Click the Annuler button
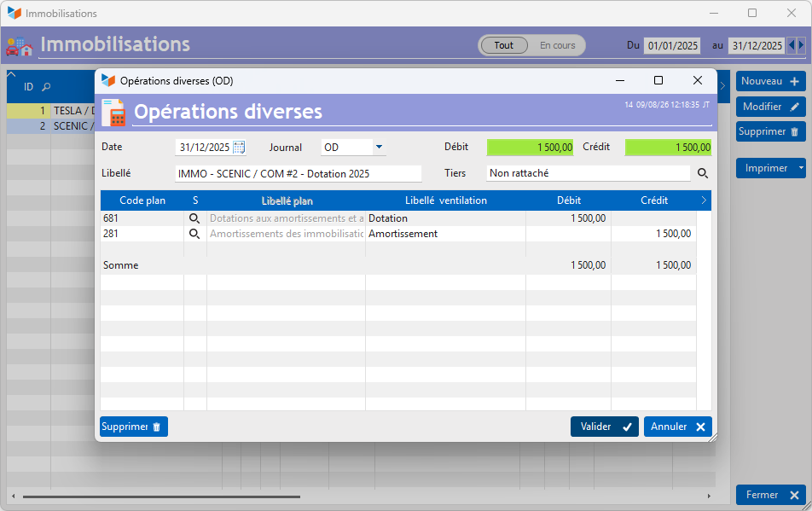The height and width of the screenshot is (511, 812). [x=678, y=427]
